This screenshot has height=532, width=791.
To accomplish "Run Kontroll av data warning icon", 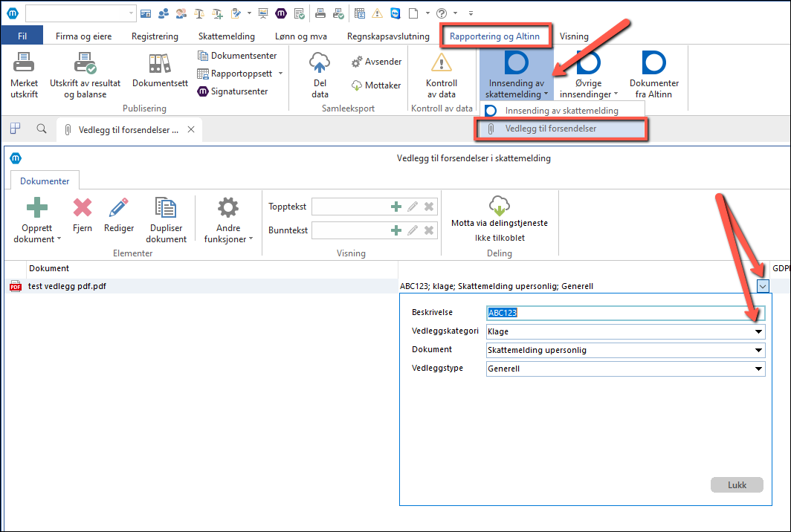I will click(442, 62).
